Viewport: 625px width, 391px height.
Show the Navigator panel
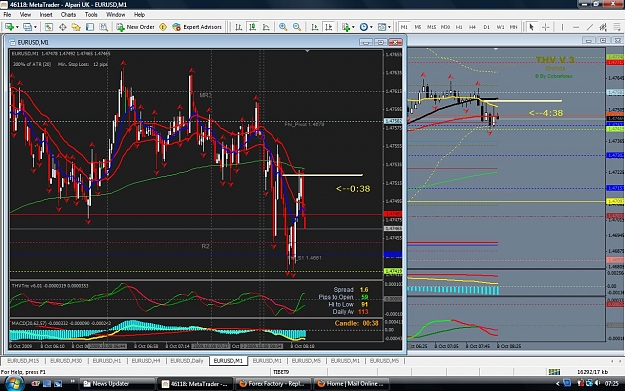click(76, 27)
